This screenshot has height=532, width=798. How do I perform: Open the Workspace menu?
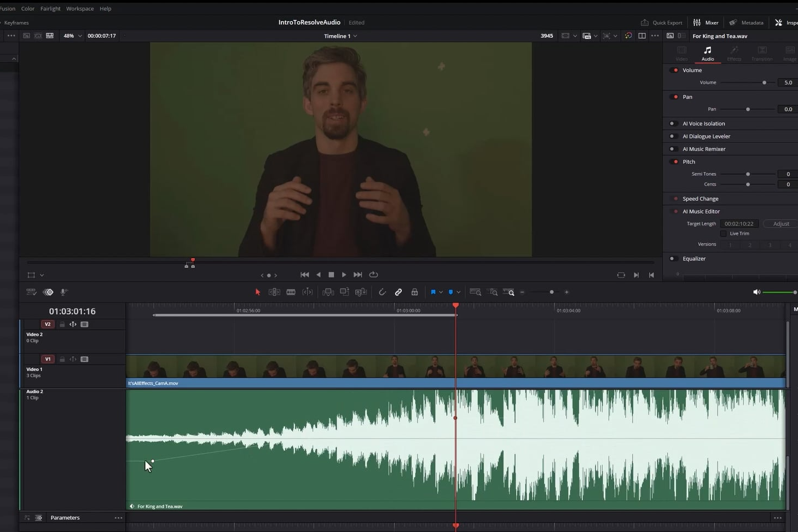coord(80,9)
